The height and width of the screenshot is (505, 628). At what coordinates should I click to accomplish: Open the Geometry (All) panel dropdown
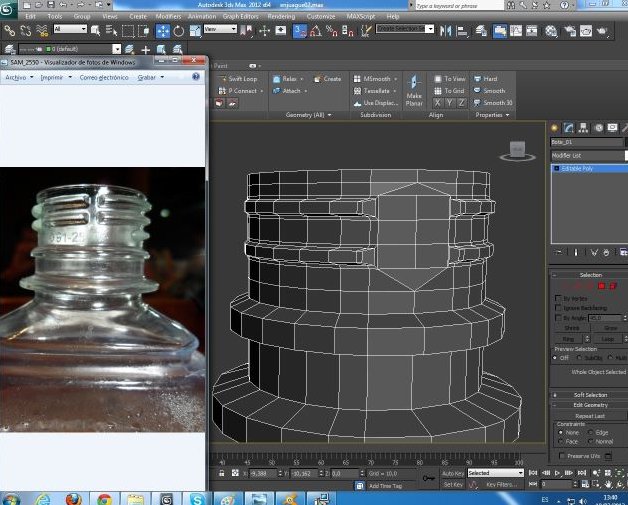pyautogui.click(x=308, y=115)
